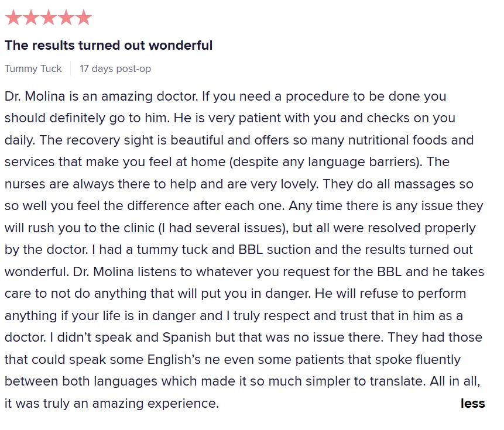Click the '17 days post-op' label
This screenshot has height=430, width=504.
[115, 68]
